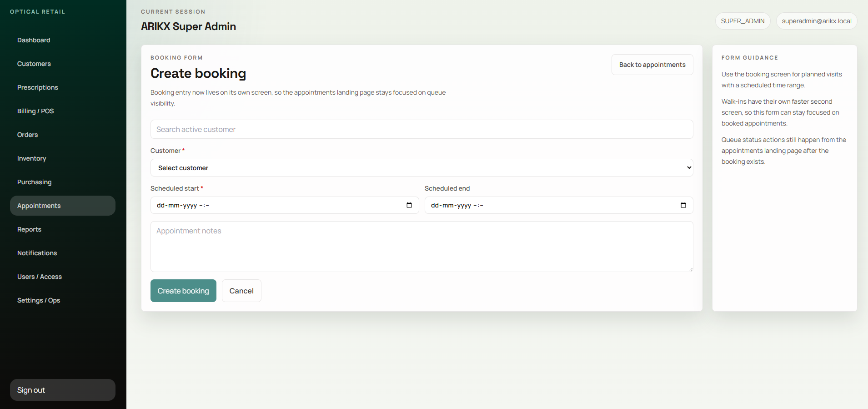The height and width of the screenshot is (409, 868).
Task: Open Scheduled start calendar picker icon
Action: [x=409, y=205]
